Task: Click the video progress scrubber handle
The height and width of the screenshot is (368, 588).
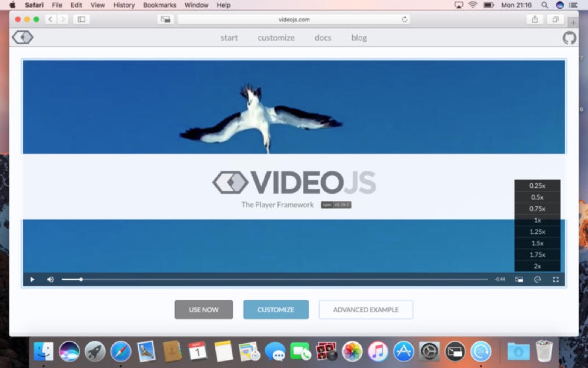Action: pos(81,279)
